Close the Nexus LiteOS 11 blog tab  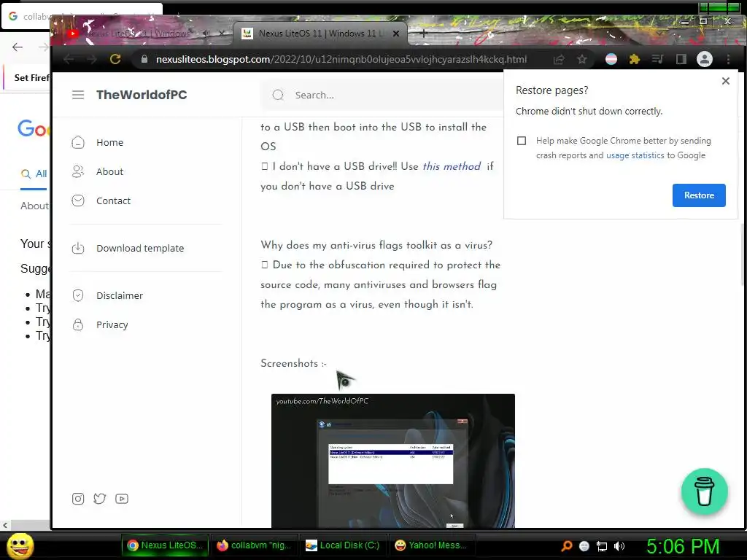pyautogui.click(x=396, y=34)
